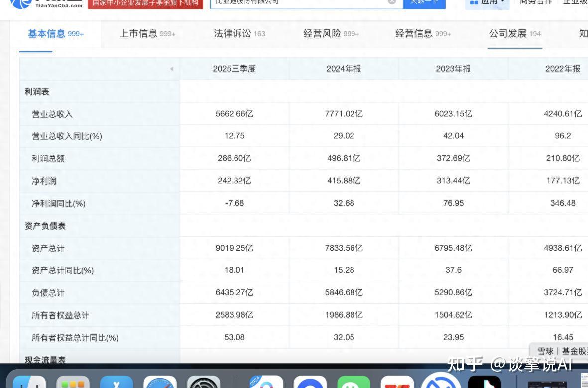Viewport: 588px width, 388px height.
Task: Open the 应用 dropdown menu
Action: point(487,2)
